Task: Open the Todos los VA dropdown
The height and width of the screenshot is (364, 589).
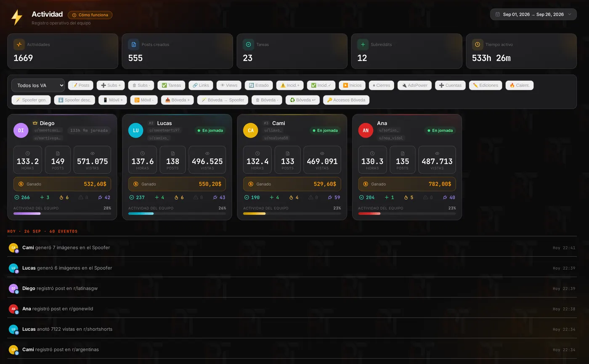Action: click(x=38, y=85)
